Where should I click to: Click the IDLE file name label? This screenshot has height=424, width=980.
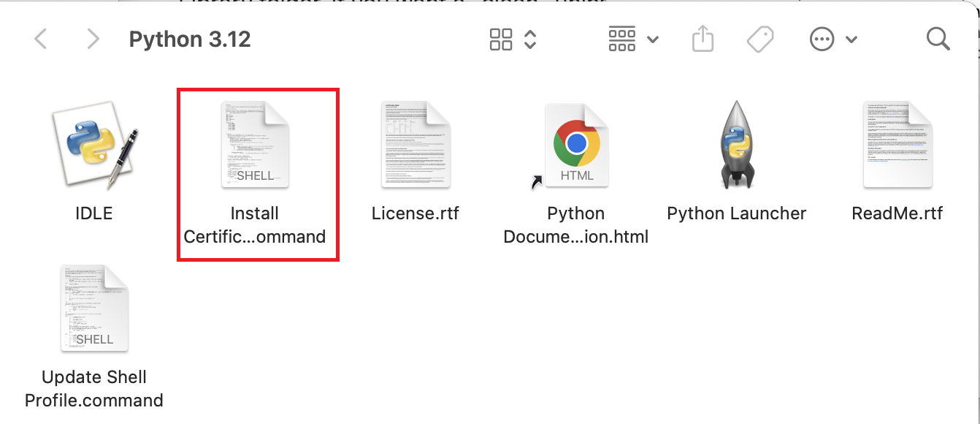[94, 213]
